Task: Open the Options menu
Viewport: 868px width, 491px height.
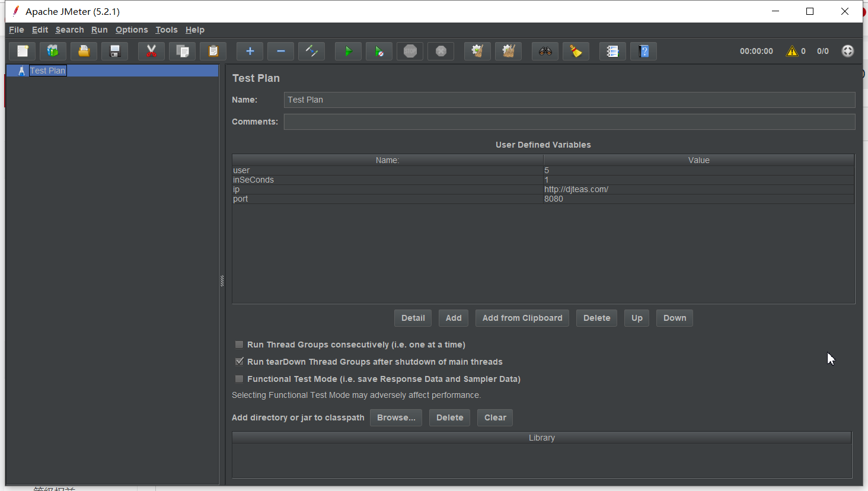Action: (132, 30)
